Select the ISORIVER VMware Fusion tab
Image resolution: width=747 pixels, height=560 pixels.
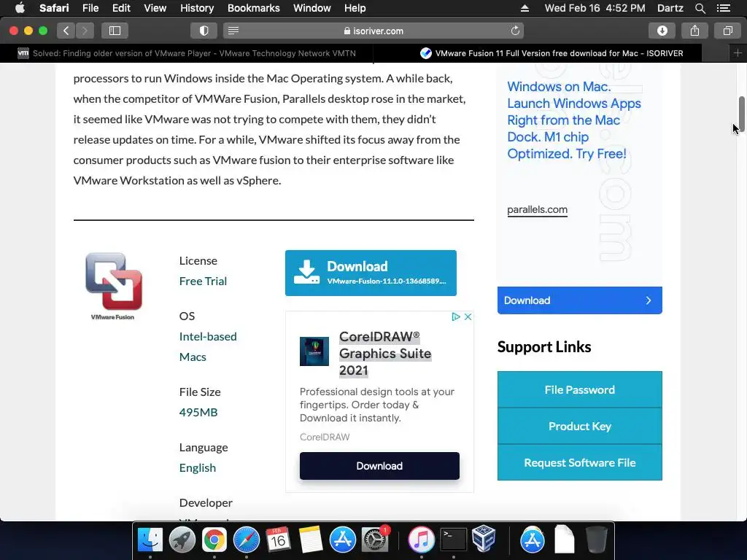pos(553,52)
